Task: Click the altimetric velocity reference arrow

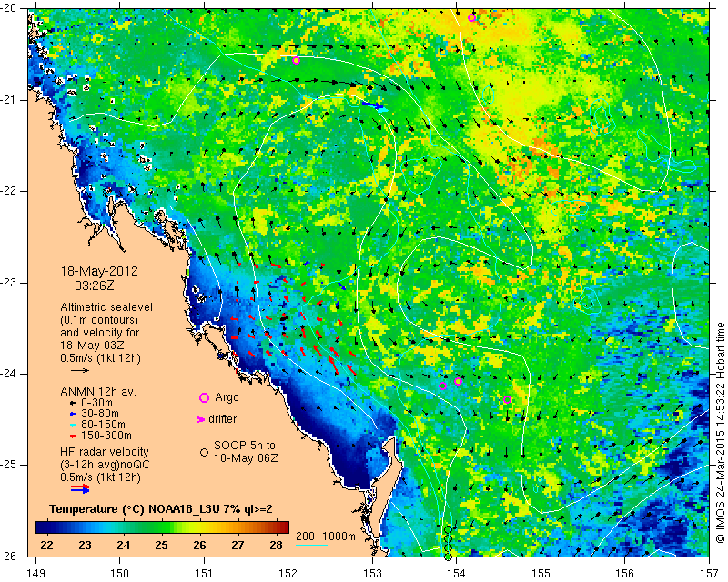Action: click(x=80, y=370)
